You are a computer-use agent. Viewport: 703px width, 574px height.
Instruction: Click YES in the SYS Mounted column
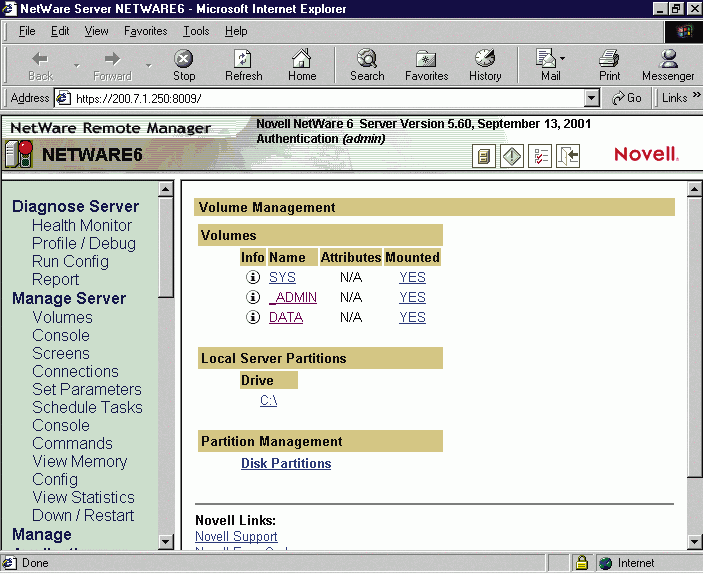click(x=412, y=277)
